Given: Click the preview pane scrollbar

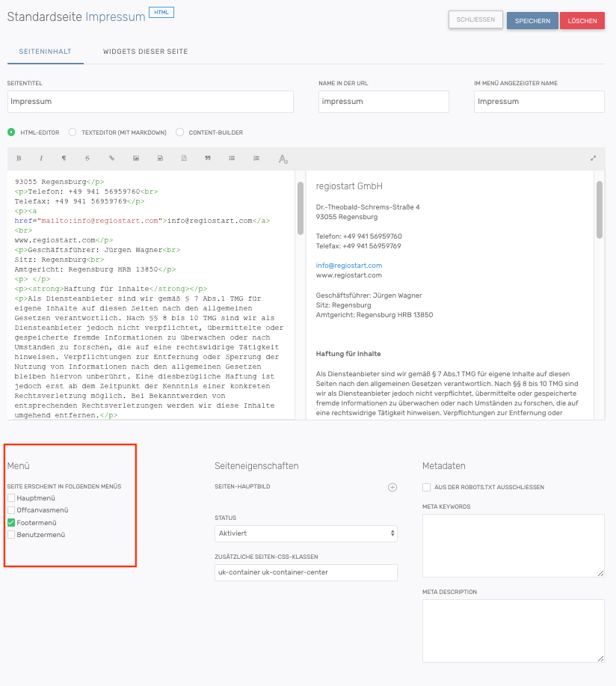Looking at the screenshot, I should point(599,209).
